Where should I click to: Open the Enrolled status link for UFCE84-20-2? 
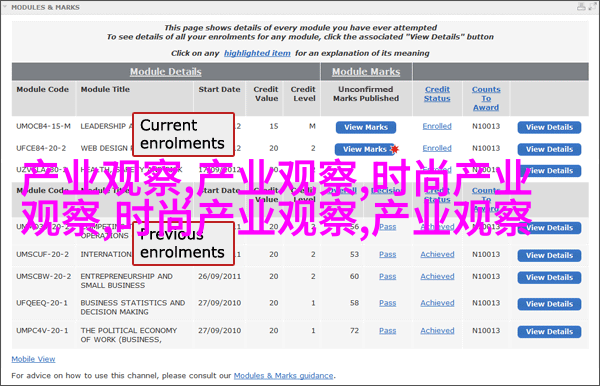pyautogui.click(x=437, y=148)
